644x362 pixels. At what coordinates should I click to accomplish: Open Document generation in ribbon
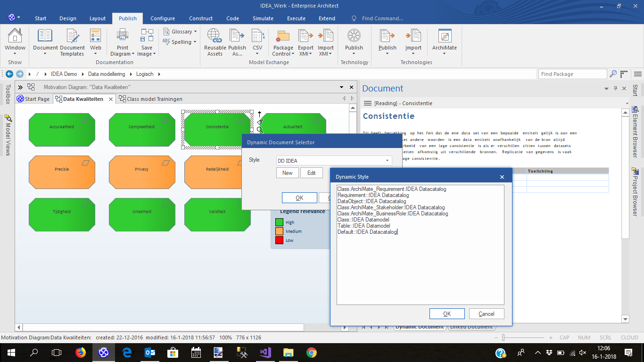[45, 41]
